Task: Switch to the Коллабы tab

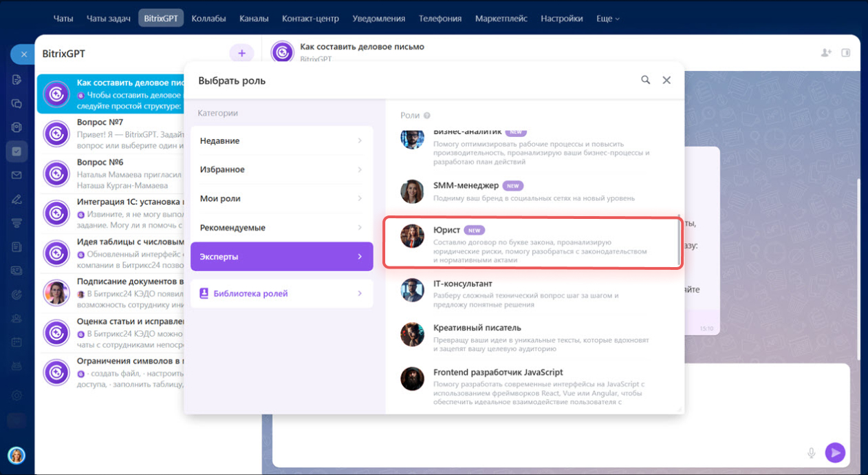Action: (208, 19)
